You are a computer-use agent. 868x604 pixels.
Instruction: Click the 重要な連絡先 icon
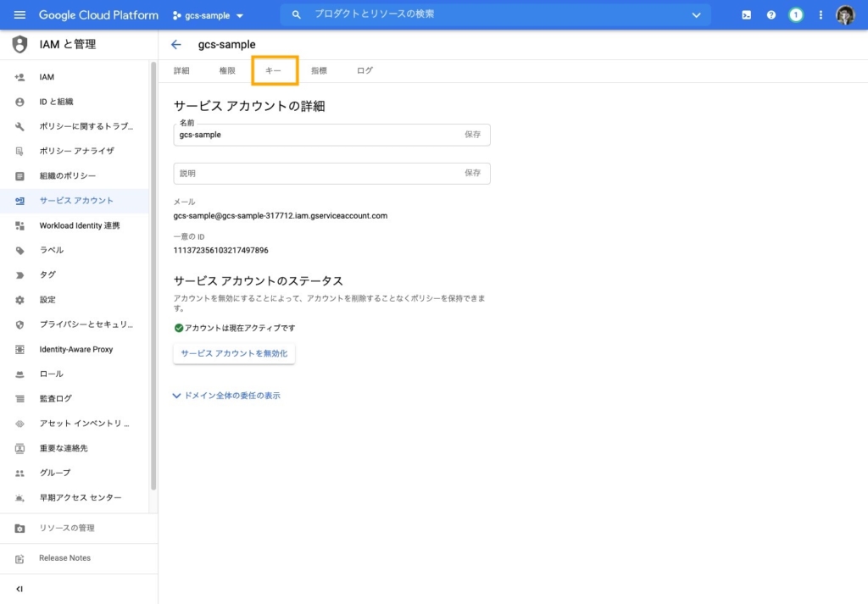point(19,449)
